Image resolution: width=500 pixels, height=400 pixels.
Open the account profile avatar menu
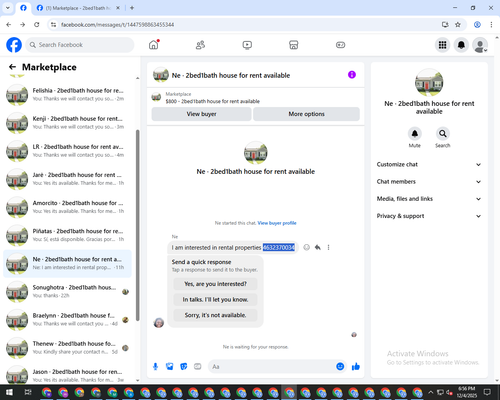pos(480,45)
